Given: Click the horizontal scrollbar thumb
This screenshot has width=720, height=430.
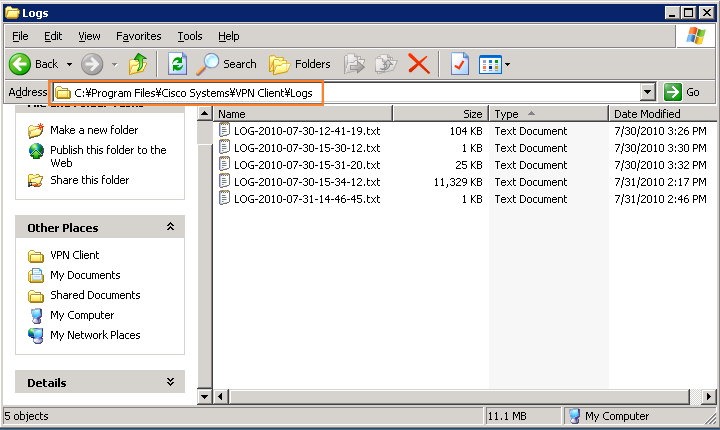Looking at the screenshot, I should [x=459, y=396].
